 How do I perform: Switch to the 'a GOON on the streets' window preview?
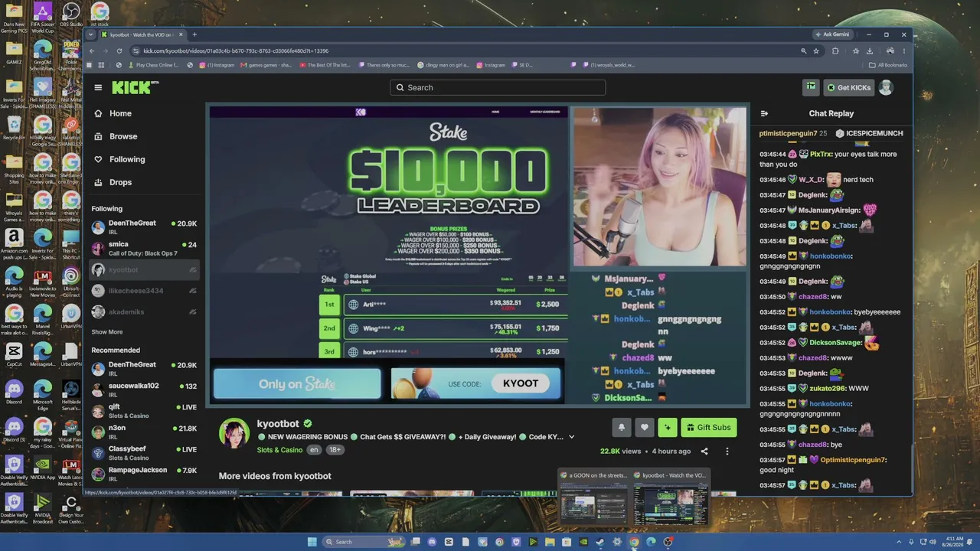pos(594,496)
